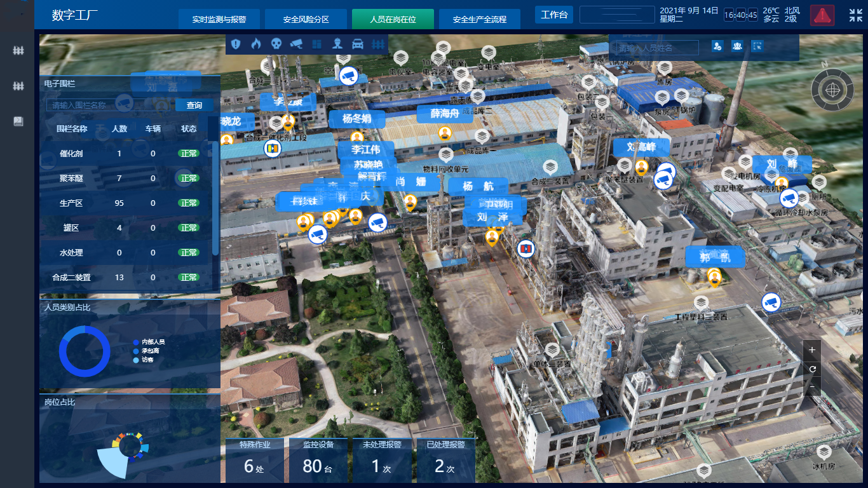This screenshot has width=868, height=488.
Task: Click the surveillance camera toolbar icon
Action: (296, 44)
